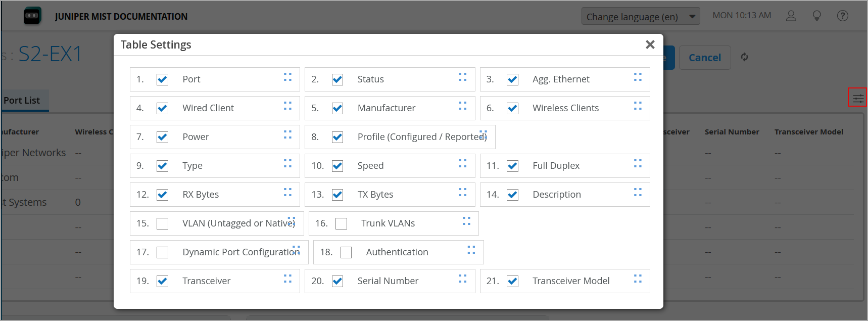868x321 pixels.
Task: Click the refresh icon next to Cancel
Action: [x=744, y=57]
